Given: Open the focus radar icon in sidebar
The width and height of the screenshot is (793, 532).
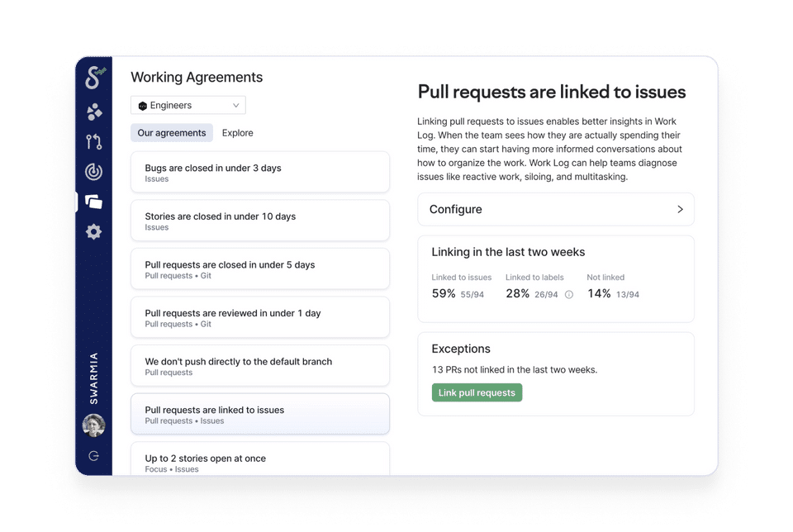Looking at the screenshot, I should [94, 172].
